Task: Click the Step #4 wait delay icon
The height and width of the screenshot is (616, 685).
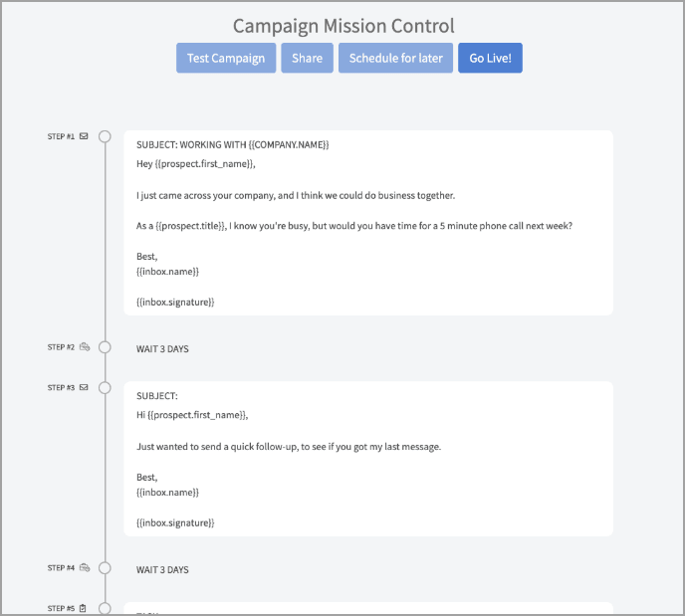Action: 85,567
